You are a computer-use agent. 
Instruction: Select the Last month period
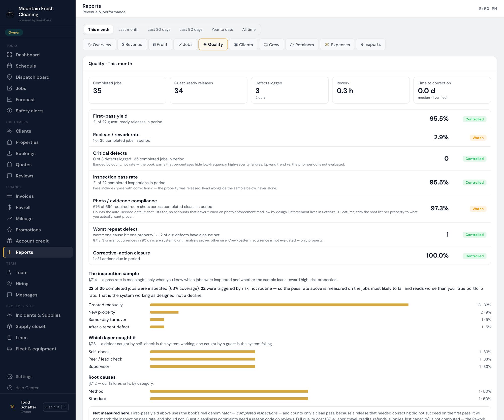(x=128, y=29)
